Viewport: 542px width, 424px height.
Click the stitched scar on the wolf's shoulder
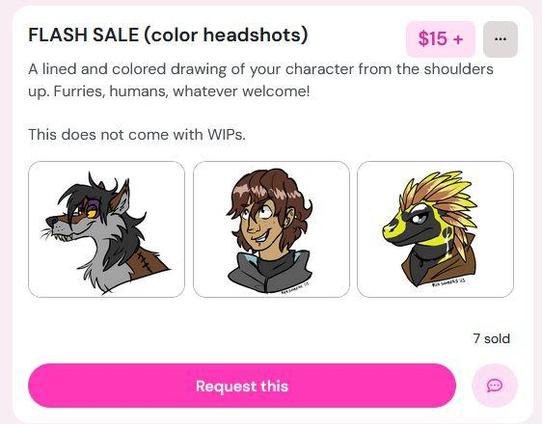pos(144,262)
